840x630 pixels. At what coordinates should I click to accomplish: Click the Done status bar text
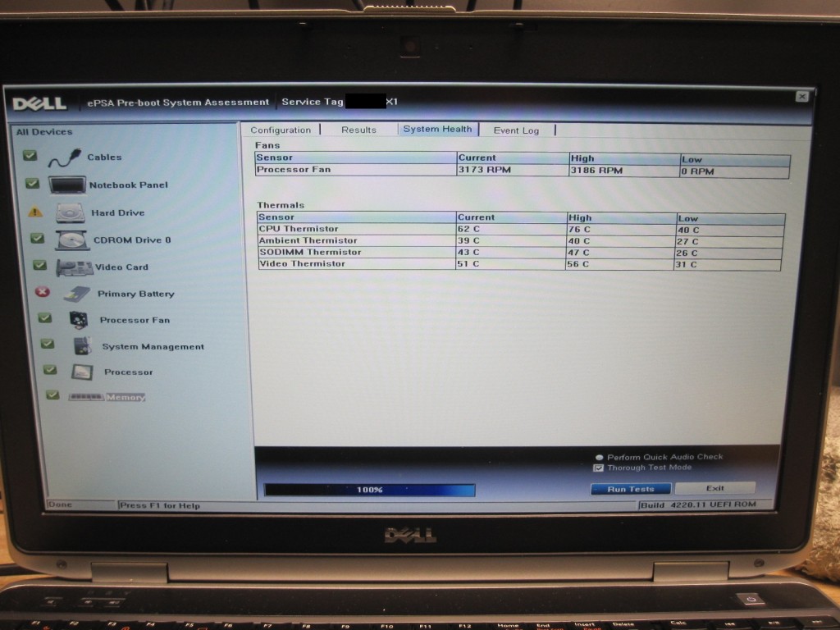tap(60, 504)
